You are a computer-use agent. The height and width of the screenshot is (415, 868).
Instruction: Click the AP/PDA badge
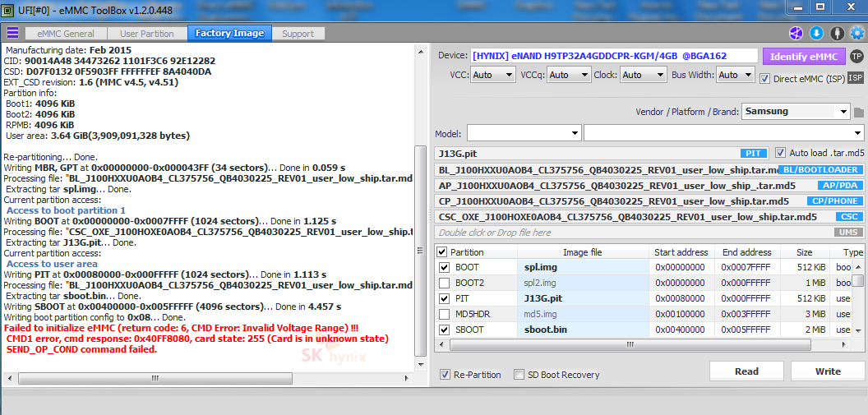(x=840, y=186)
